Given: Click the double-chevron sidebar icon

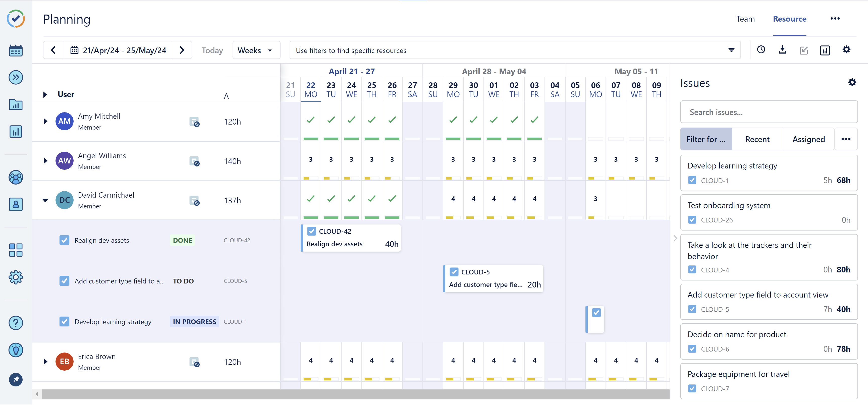Looking at the screenshot, I should pyautogui.click(x=16, y=78).
